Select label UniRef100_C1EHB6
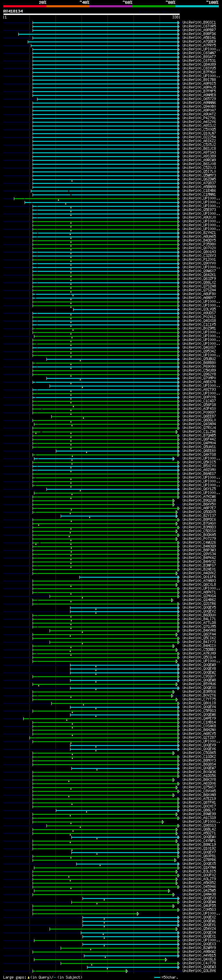Viewport: 222px width, 980px height. coord(199,191)
